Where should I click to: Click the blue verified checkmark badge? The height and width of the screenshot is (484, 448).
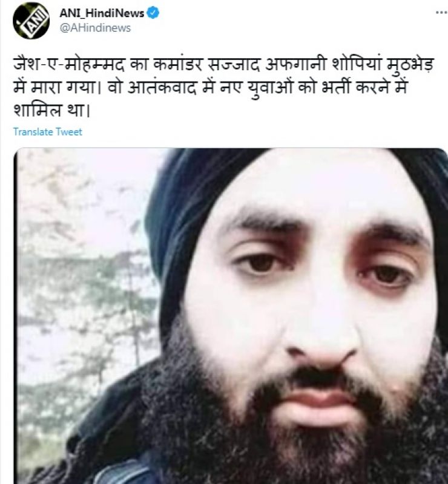[153, 13]
